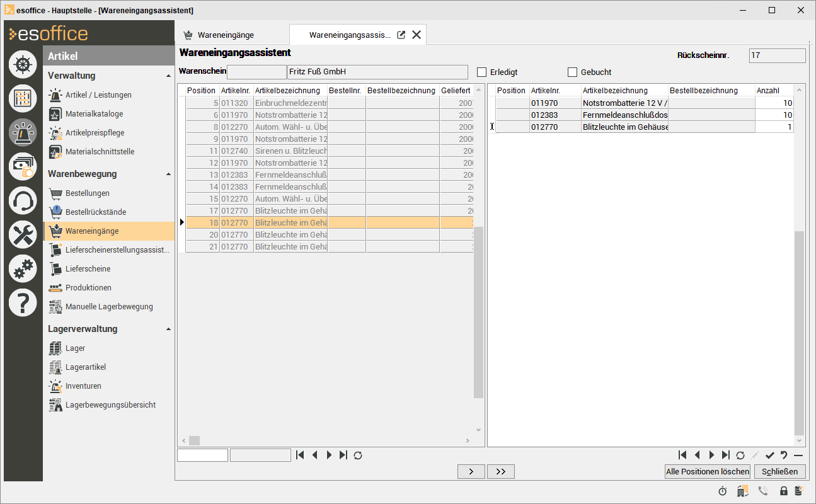Refresh the left positions table
This screenshot has height=504, width=816.
pos(358,455)
